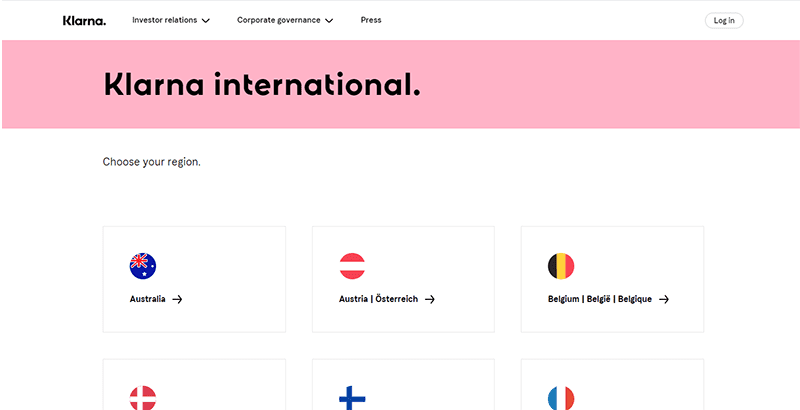The width and height of the screenshot is (800, 410).
Task: Click the Austria flag icon
Action: [x=352, y=266]
